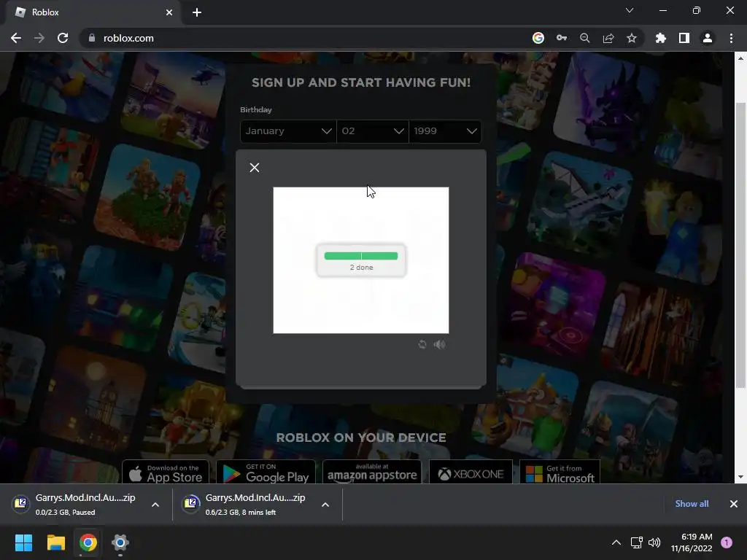
Task: Close the Roblox tab
Action: 169,12
